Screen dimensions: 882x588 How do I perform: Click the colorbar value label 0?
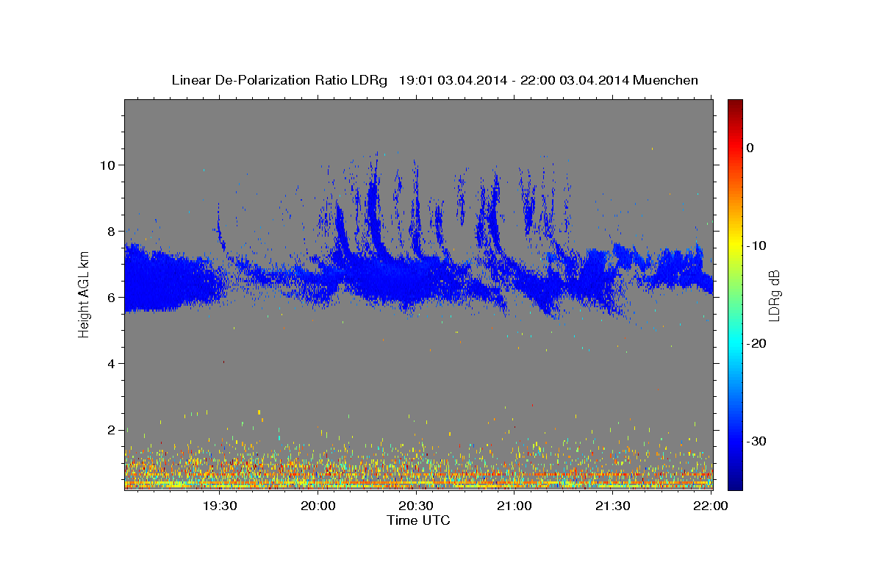(x=750, y=148)
